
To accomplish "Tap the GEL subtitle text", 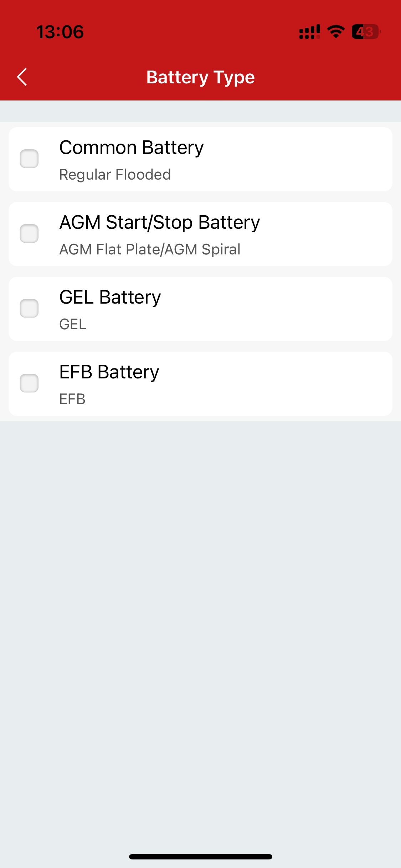I will [x=73, y=324].
